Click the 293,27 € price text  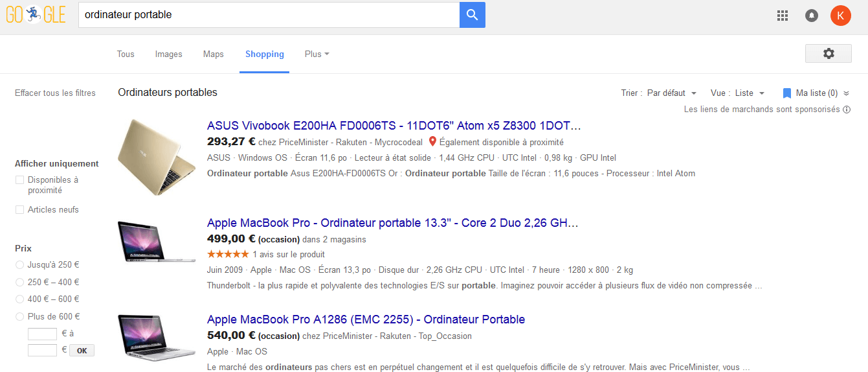pyautogui.click(x=231, y=141)
